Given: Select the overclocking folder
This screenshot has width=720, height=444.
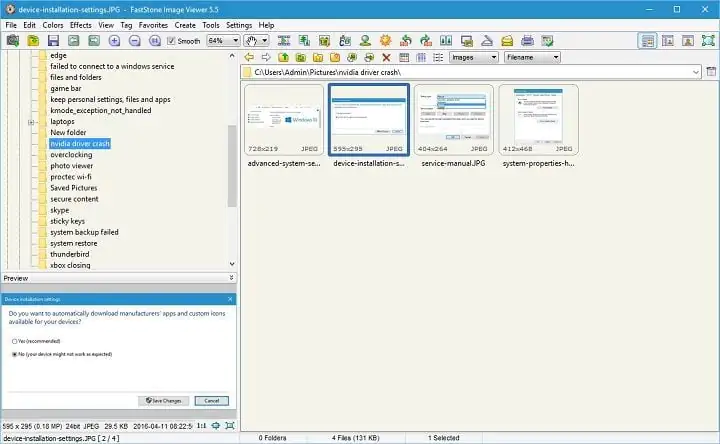Looking at the screenshot, I should click(x=71, y=155).
